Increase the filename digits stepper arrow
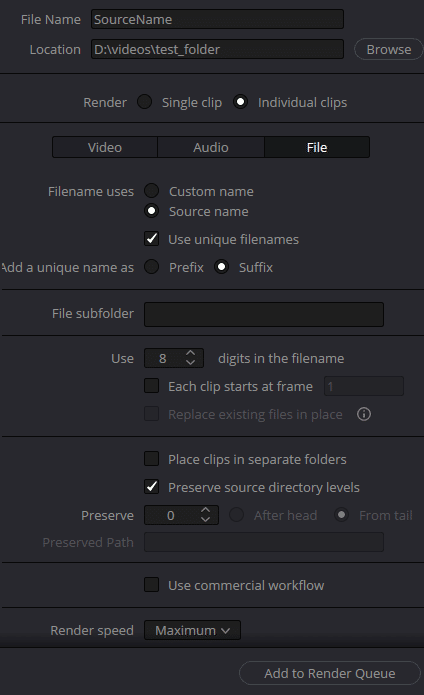 coord(191,353)
